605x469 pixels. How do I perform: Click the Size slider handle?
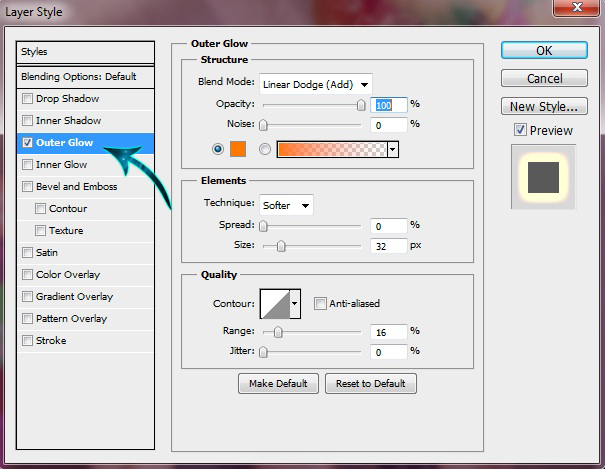tap(281, 246)
